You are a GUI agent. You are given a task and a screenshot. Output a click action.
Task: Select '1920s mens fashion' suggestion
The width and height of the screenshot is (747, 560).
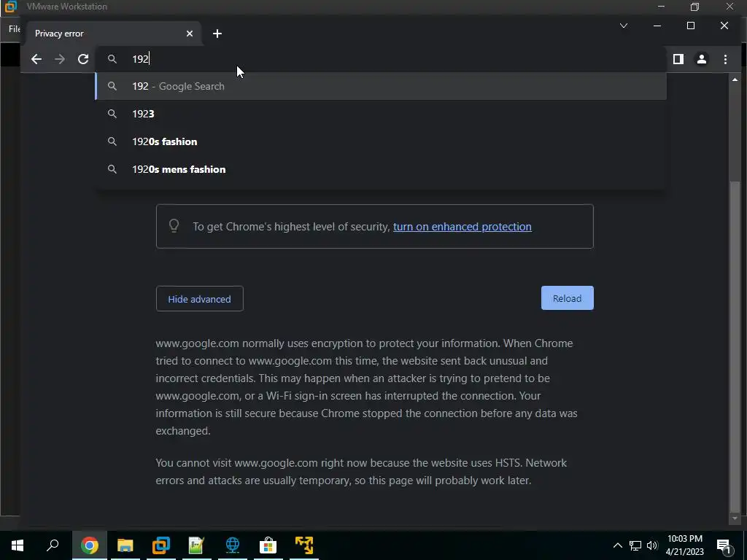point(381,169)
